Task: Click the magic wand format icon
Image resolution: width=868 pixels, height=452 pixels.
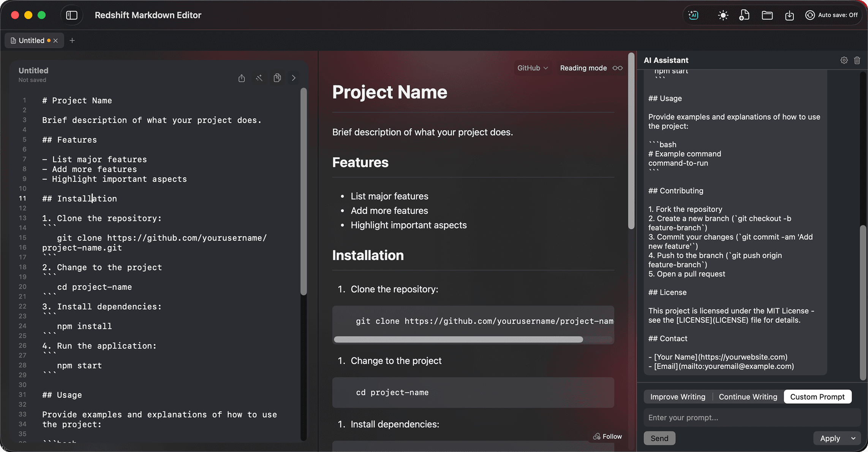Action: 259,78
